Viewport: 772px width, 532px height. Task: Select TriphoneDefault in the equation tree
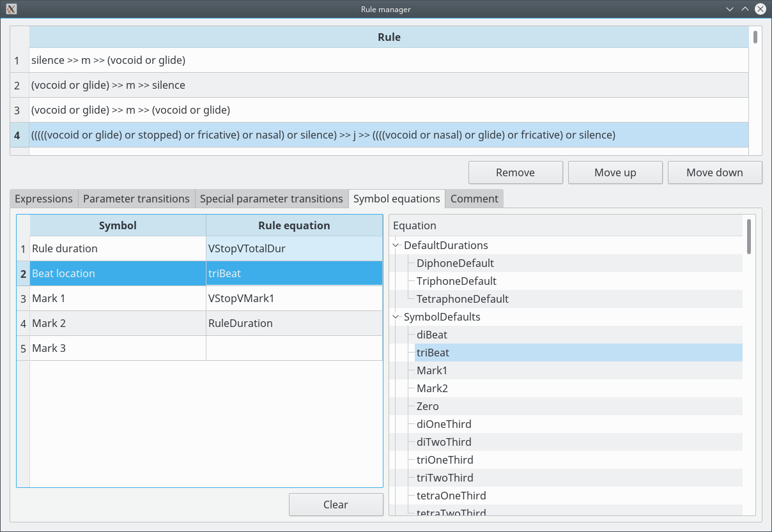[456, 281]
